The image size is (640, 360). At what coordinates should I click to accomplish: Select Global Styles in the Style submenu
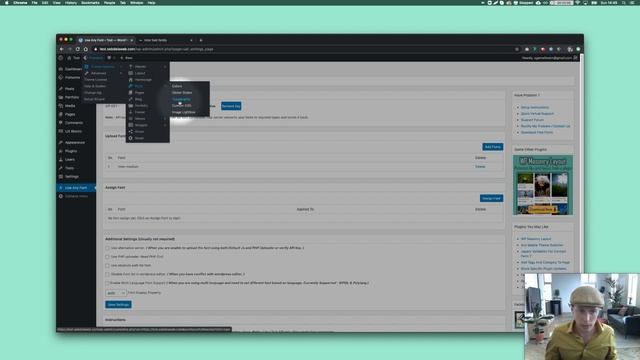click(x=182, y=93)
